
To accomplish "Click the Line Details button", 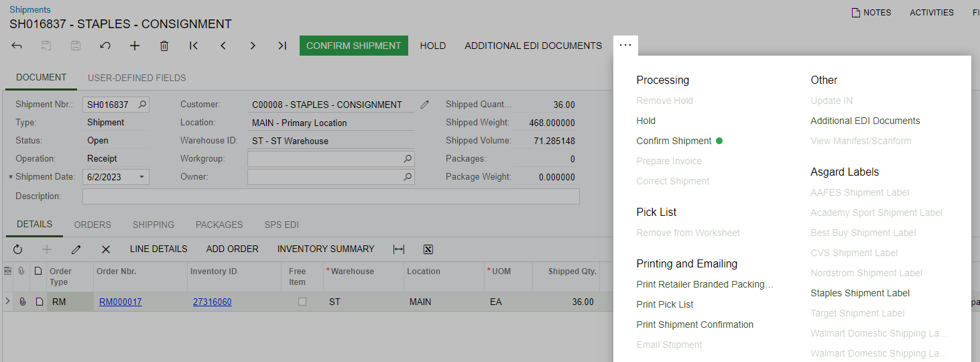I will (159, 249).
